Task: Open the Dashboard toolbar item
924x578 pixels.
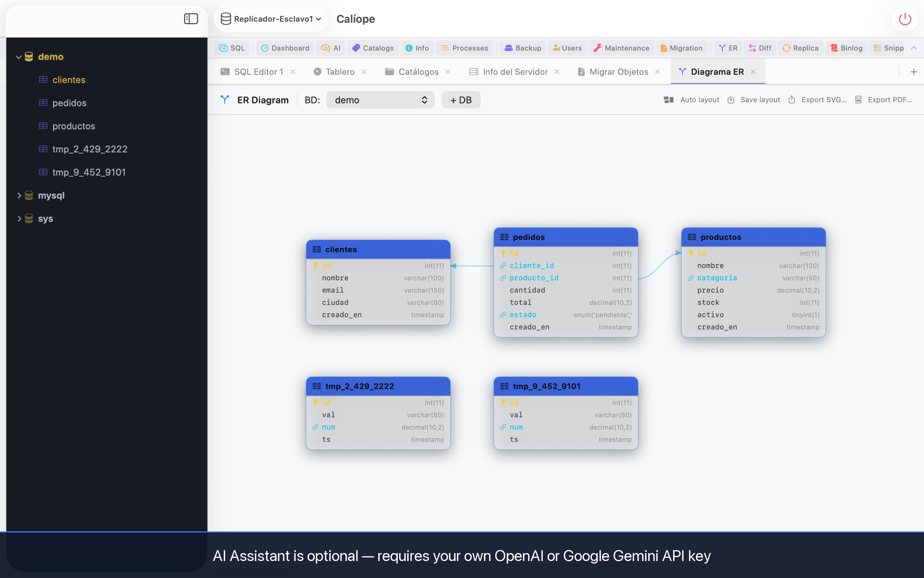Action: [285, 48]
